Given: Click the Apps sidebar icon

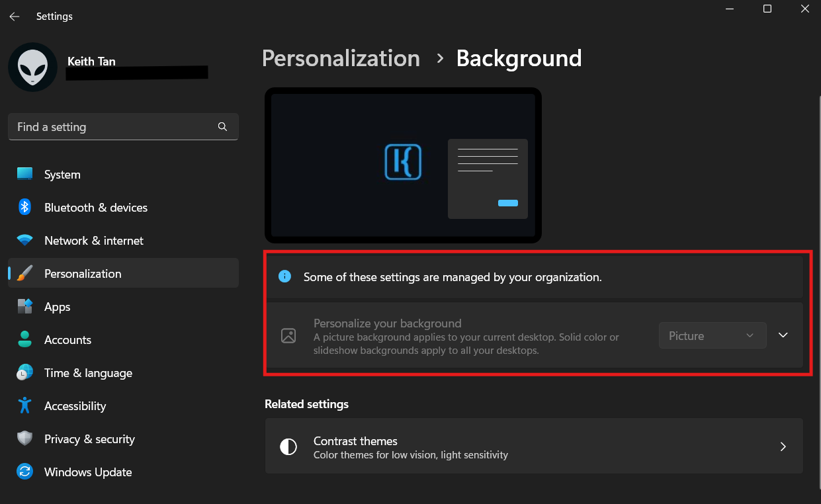Looking at the screenshot, I should 24,306.
